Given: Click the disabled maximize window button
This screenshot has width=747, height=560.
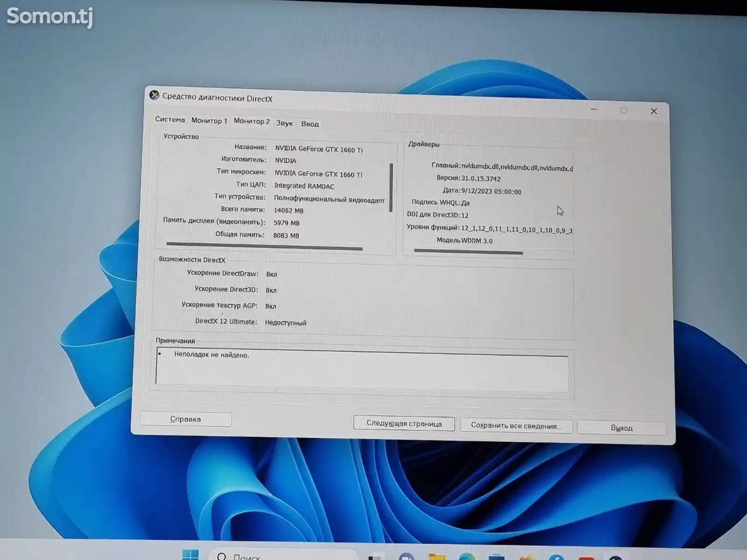Looking at the screenshot, I should point(624,110).
